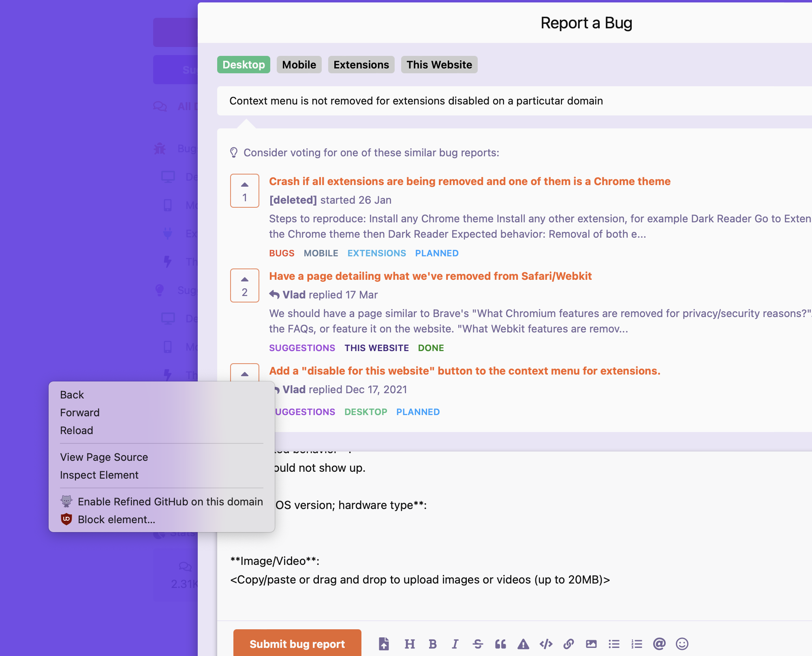Apply strikethrough formatting
The image size is (812, 656).
pyautogui.click(x=478, y=643)
